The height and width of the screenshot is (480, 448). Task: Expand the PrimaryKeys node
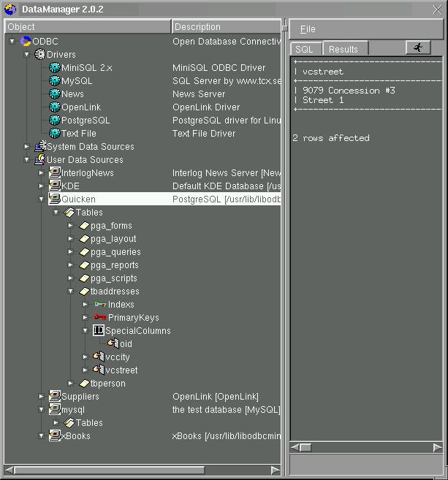coord(85,318)
